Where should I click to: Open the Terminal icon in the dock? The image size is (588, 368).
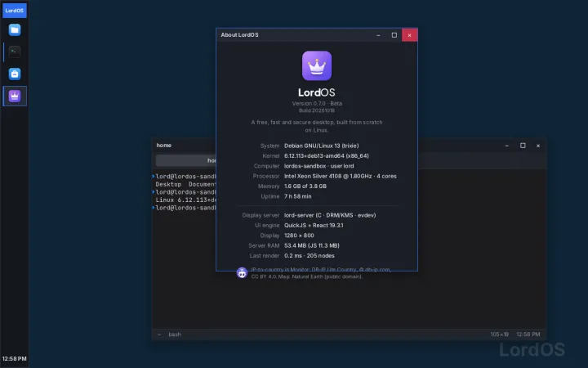tap(15, 52)
